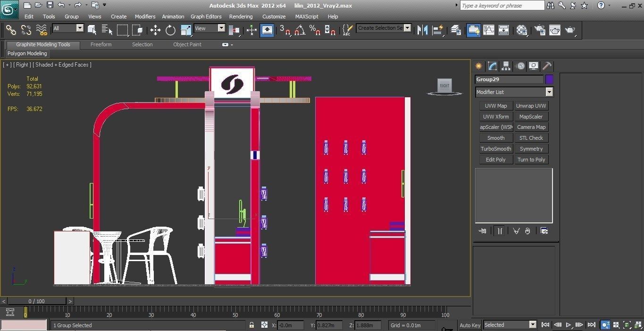This screenshot has width=644, height=331.
Task: Toggle the Percent Snap button
Action: coord(315,30)
